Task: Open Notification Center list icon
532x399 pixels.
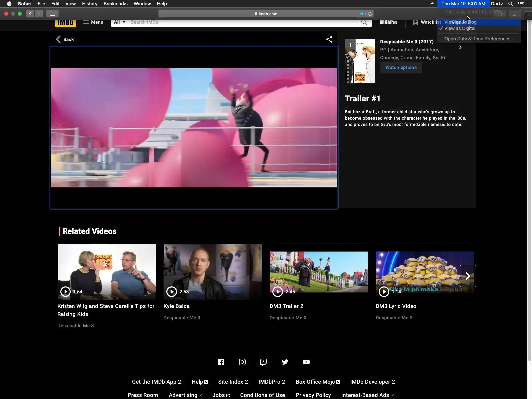Action: (521, 4)
